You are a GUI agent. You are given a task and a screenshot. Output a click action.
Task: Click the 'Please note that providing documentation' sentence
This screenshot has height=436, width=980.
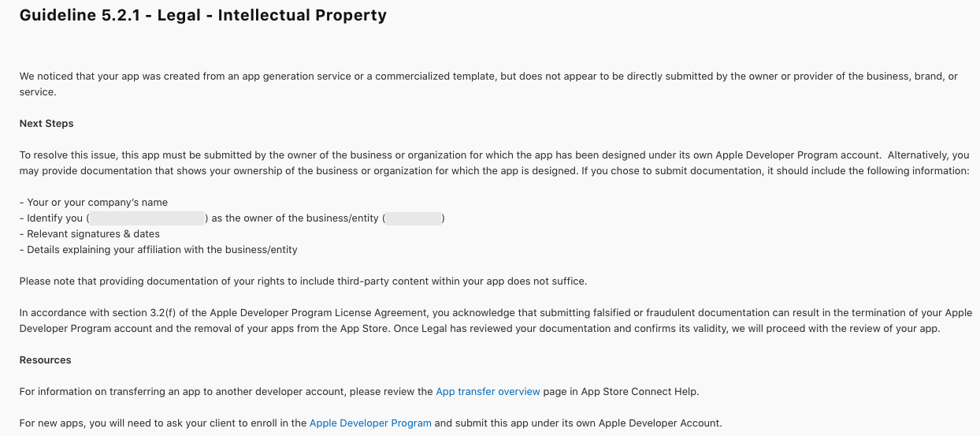point(303,281)
